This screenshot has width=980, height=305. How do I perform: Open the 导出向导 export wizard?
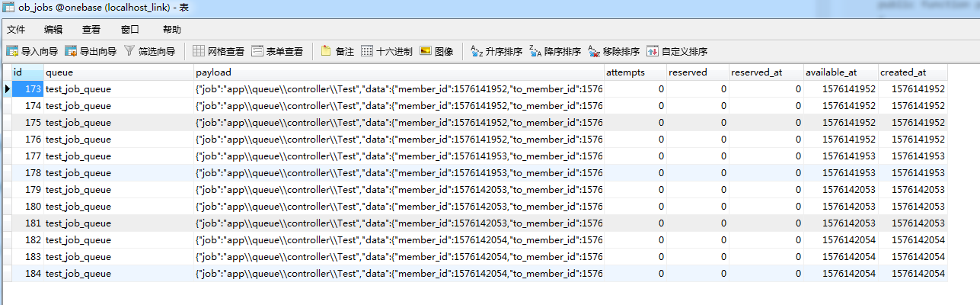pyautogui.click(x=91, y=52)
